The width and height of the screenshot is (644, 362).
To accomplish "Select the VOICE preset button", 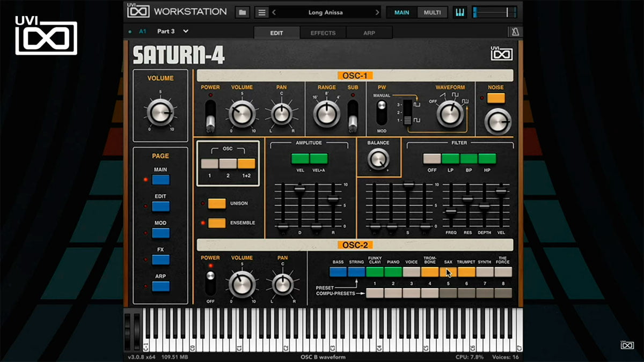I will tap(412, 272).
